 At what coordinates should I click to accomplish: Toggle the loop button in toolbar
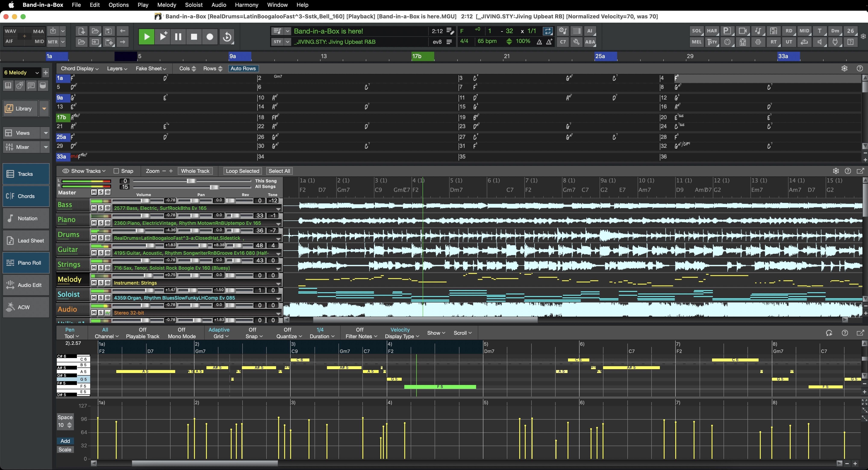(547, 31)
